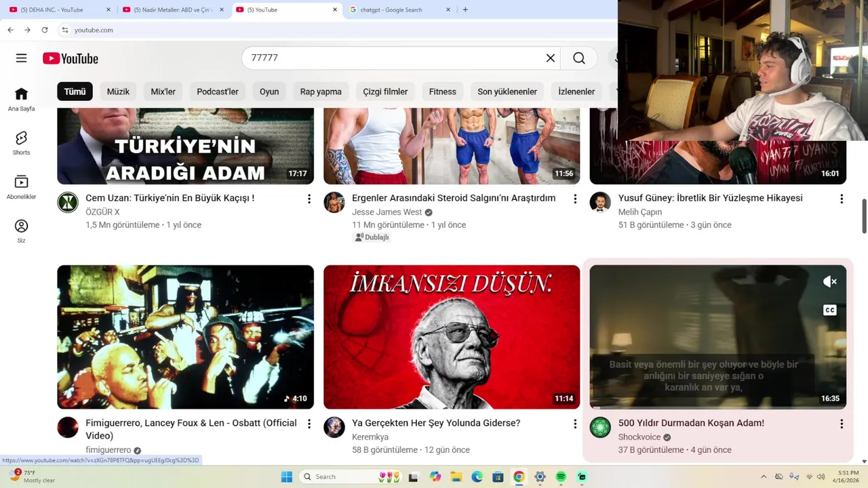Screen dimensions: 868x488
Task: Open options menu for Cem Uzan video
Action: click(x=309, y=199)
